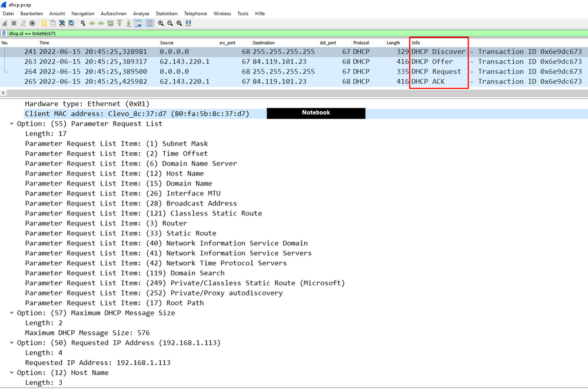
Task: Reload this capture file
Action: click(x=70, y=23)
